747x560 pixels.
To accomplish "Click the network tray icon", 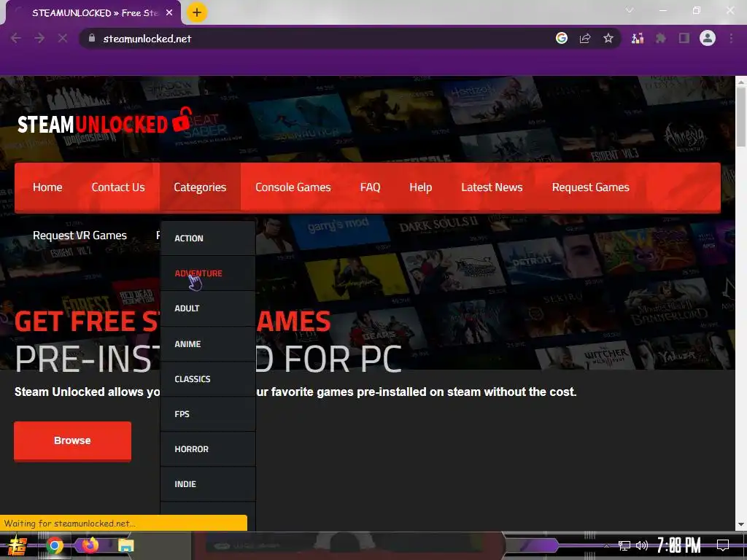I will pos(624,545).
